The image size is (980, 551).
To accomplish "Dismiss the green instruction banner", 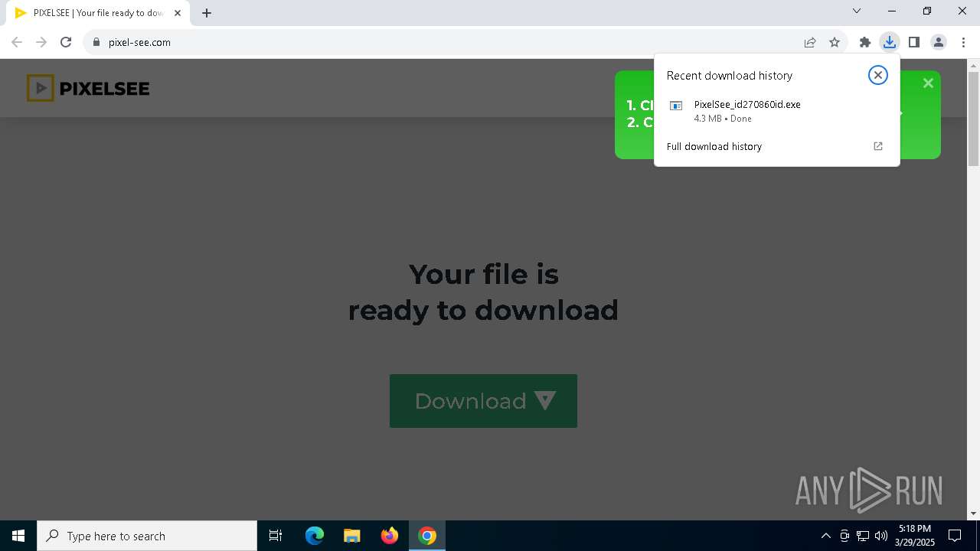I will [928, 83].
